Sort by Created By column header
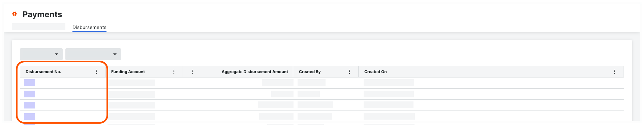This screenshot has height=125, width=644. 310,72
